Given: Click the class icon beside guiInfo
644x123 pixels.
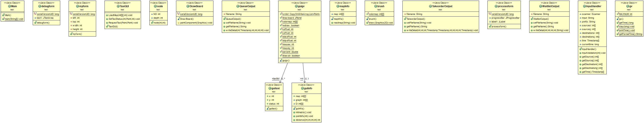Looking at the screenshot, I should (302, 88).
